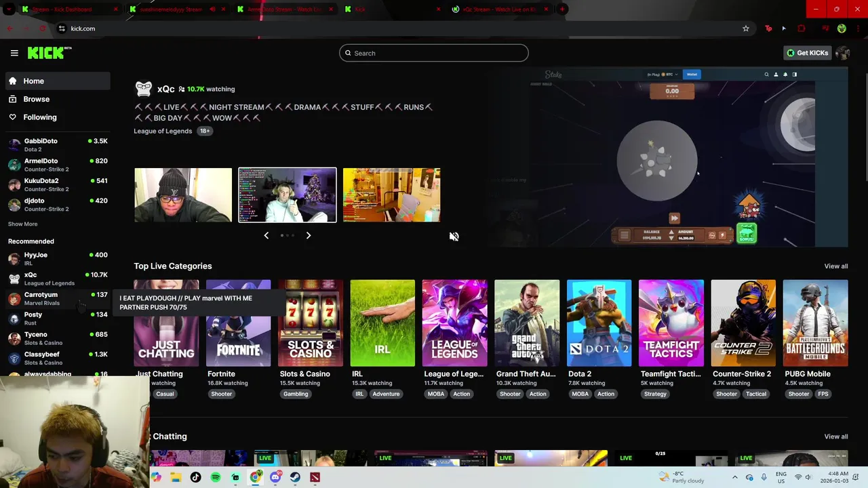Open Spotify from the taskbar
This screenshot has height=488, width=868.
tap(216, 477)
